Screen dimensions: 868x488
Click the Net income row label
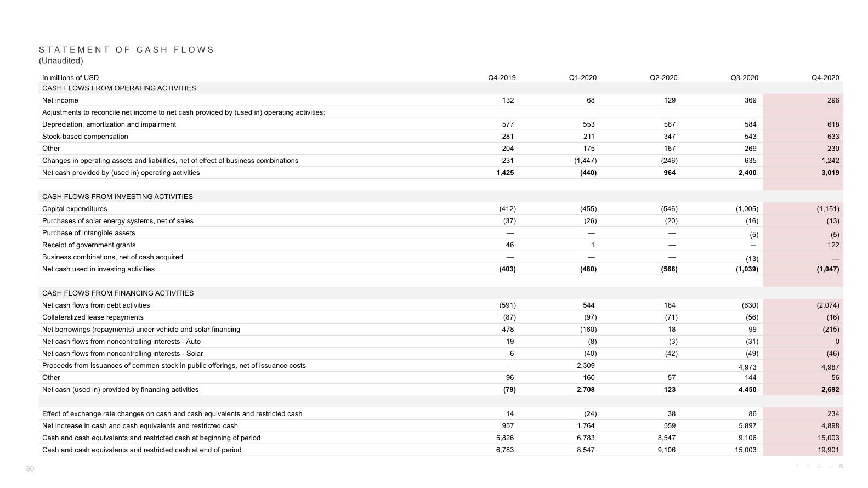point(60,100)
